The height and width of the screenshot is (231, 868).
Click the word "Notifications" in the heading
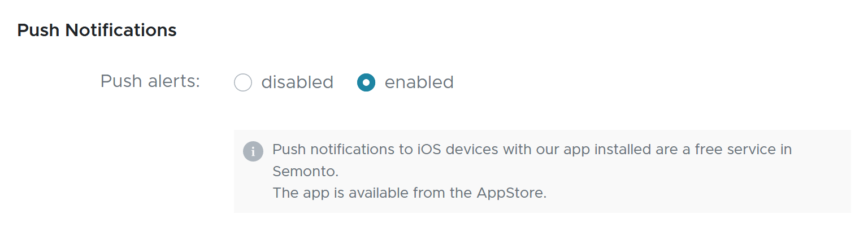(x=121, y=30)
